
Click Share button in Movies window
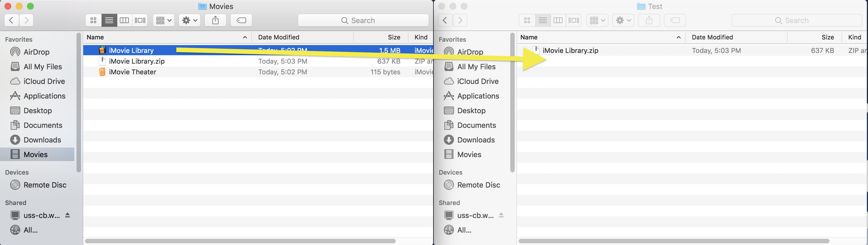[215, 20]
